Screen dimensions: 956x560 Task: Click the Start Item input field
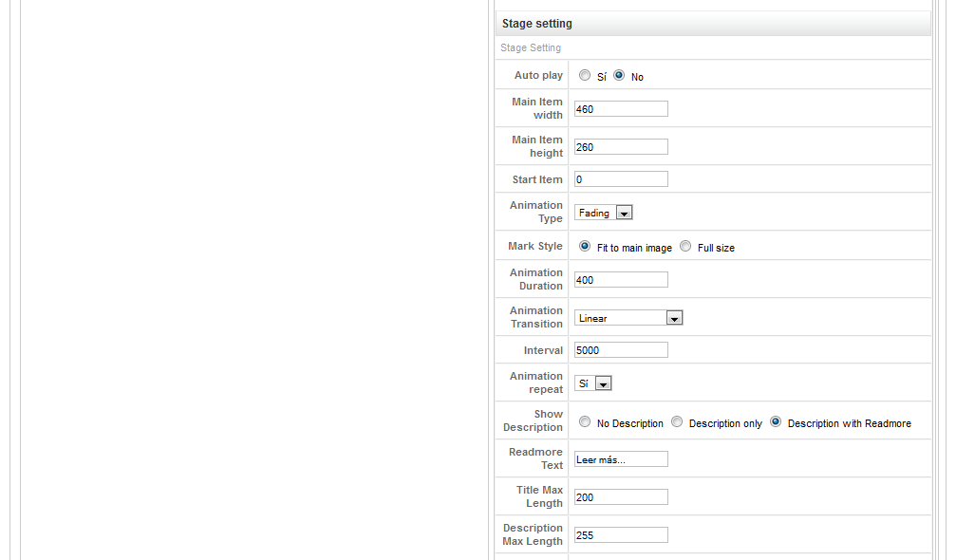click(x=621, y=179)
